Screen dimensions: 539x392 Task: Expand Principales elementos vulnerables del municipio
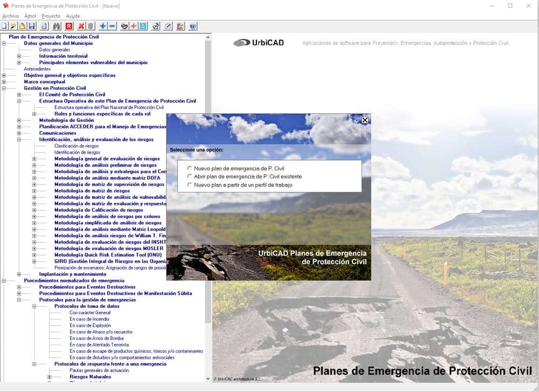tap(19, 63)
